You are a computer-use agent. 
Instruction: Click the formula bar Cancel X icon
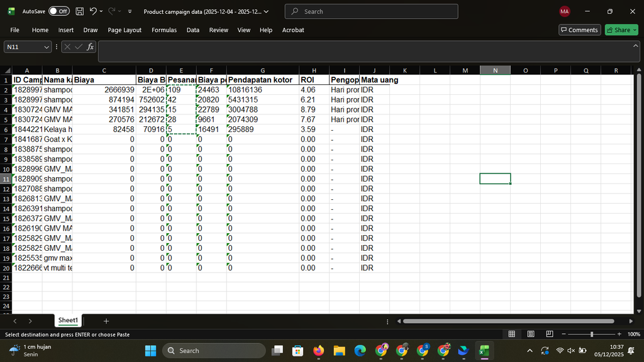point(67,47)
